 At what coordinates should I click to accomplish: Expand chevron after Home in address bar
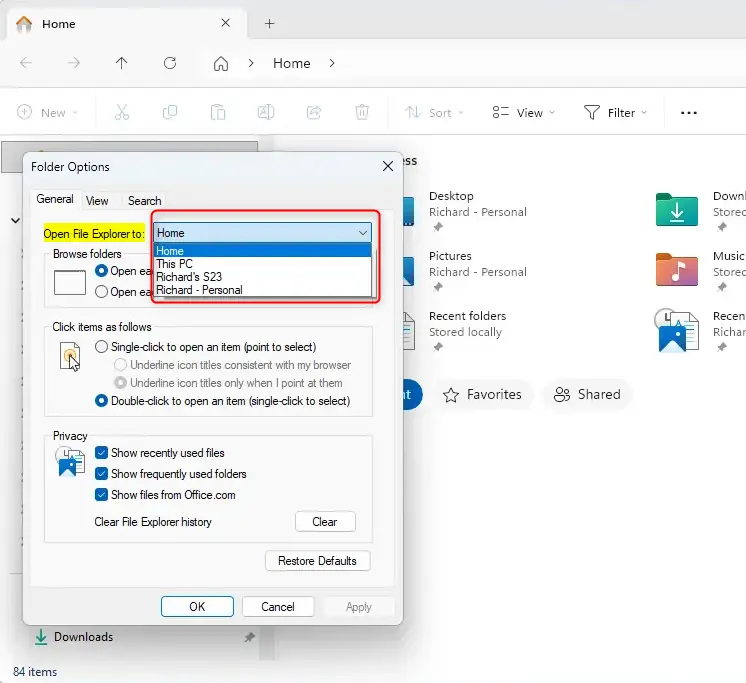coord(332,63)
